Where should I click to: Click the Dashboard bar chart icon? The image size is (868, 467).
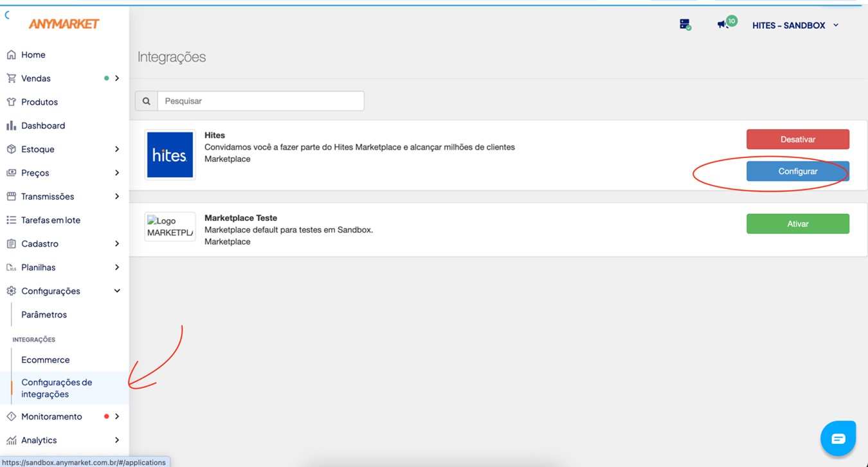point(11,125)
